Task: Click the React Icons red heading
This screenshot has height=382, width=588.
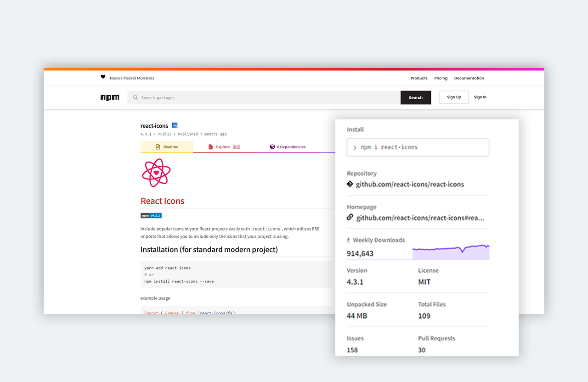Action: [163, 201]
